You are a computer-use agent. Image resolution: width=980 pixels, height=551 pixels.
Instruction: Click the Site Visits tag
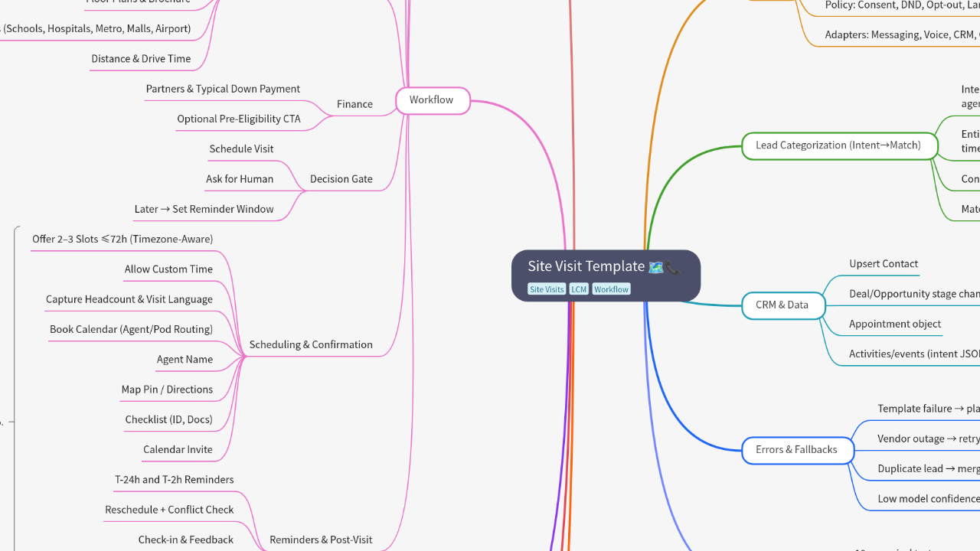pos(547,289)
